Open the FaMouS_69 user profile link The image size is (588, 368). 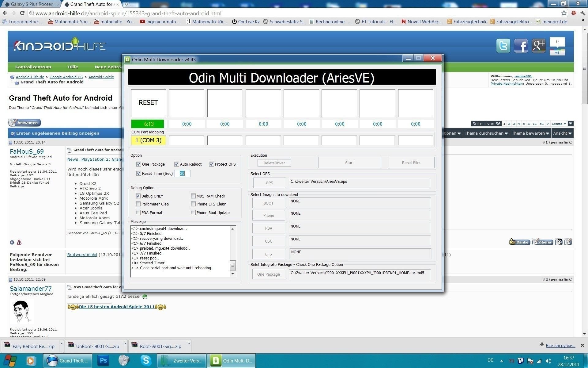click(27, 151)
